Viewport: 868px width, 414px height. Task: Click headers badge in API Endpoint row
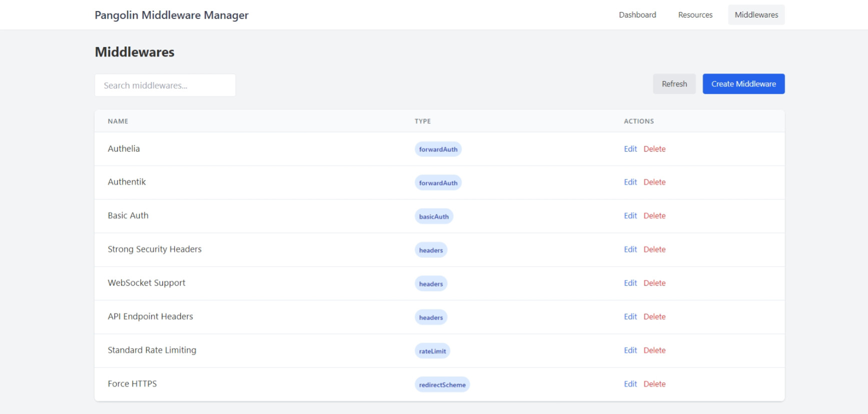[431, 317]
